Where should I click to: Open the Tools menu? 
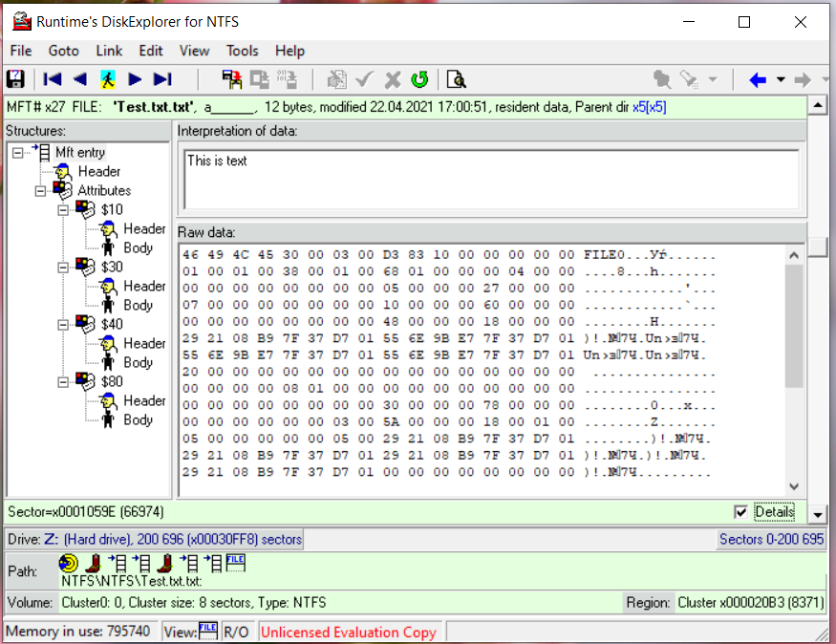[x=242, y=51]
